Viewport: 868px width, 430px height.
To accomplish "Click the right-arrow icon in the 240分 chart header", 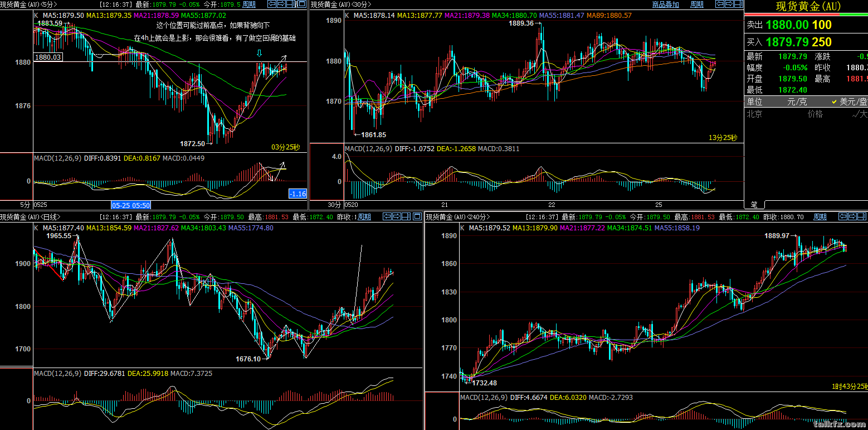I will [852, 216].
